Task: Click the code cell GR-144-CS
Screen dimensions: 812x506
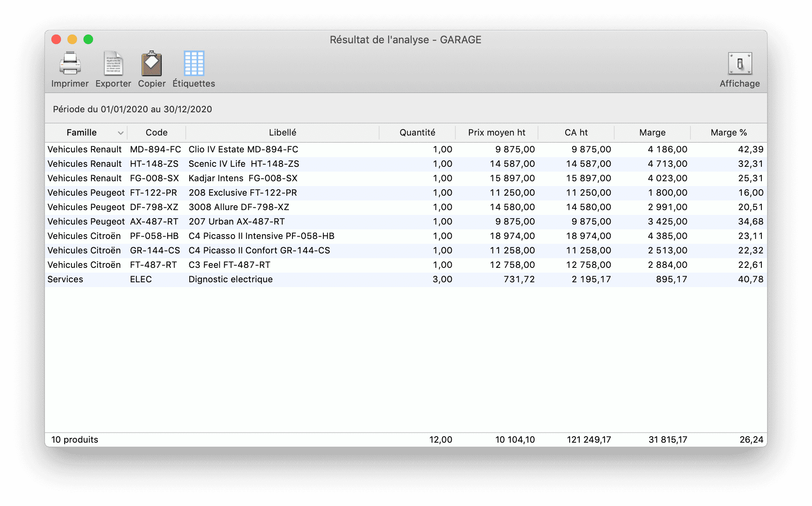Action: coord(155,251)
